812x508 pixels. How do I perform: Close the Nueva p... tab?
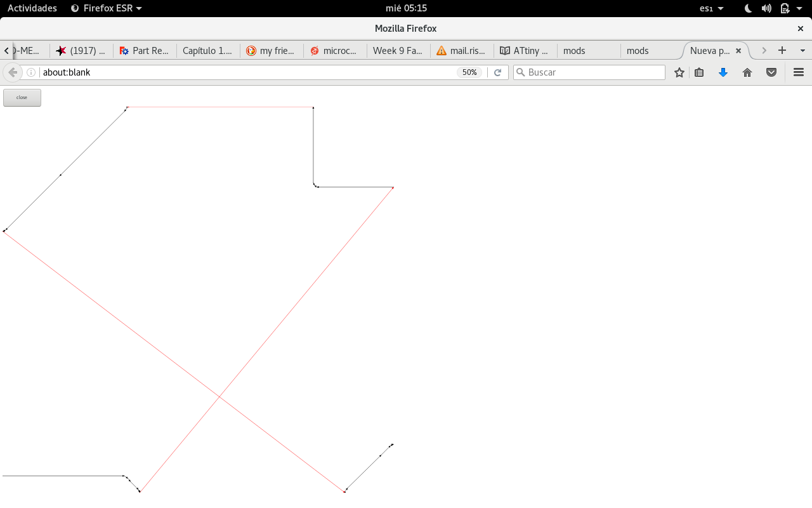738,51
